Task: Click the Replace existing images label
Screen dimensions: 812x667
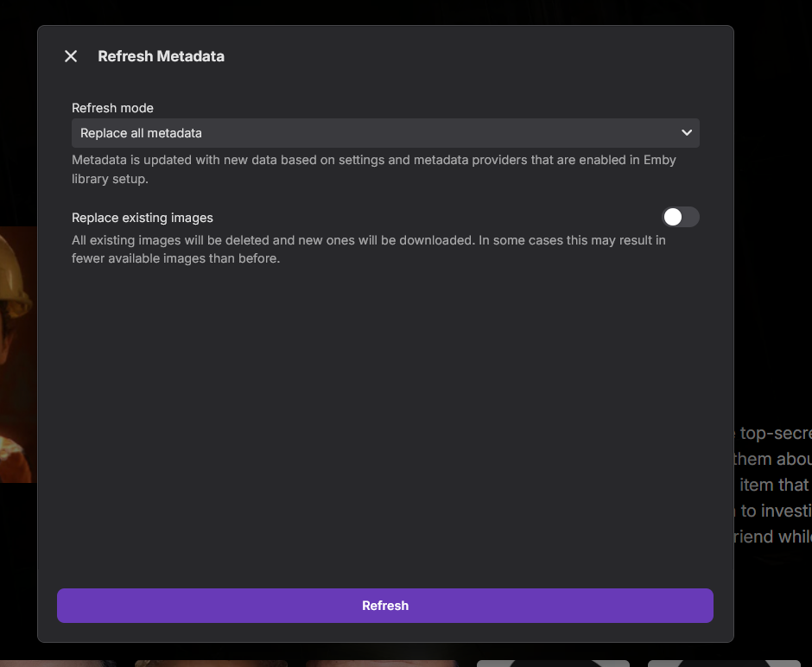Action: point(143,218)
